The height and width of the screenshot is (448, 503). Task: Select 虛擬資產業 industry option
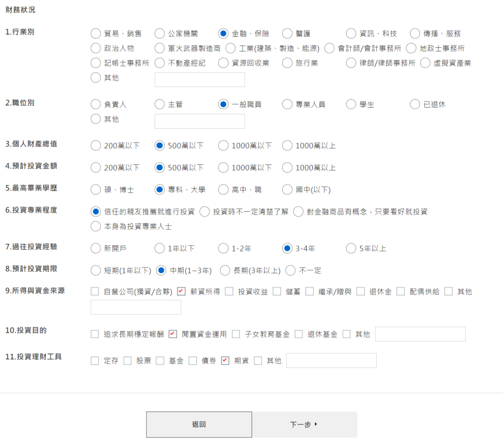click(x=425, y=63)
